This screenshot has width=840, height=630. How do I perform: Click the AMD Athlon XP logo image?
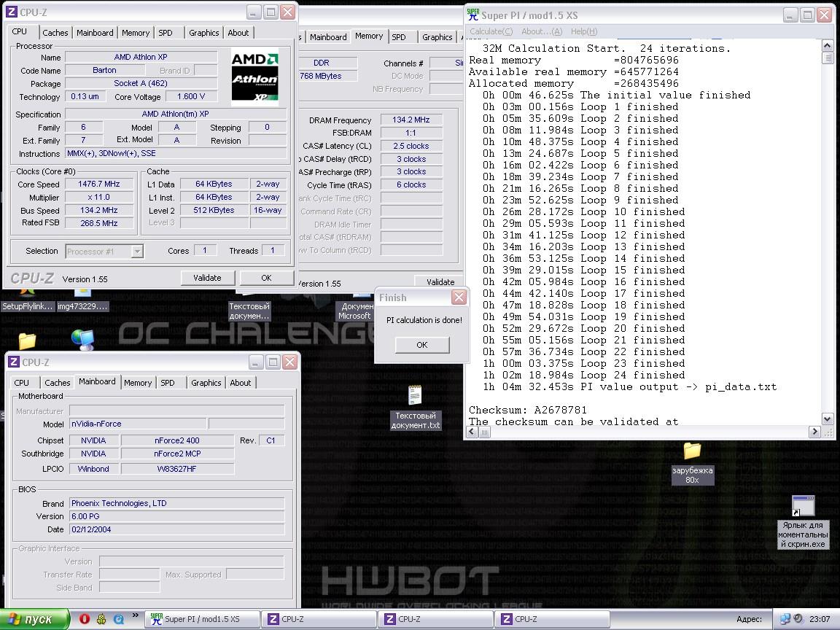[x=255, y=77]
